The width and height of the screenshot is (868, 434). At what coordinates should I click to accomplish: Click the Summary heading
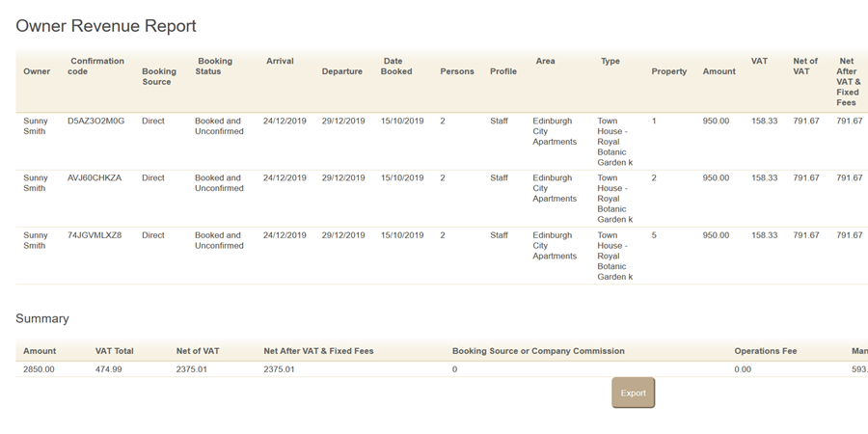point(42,318)
